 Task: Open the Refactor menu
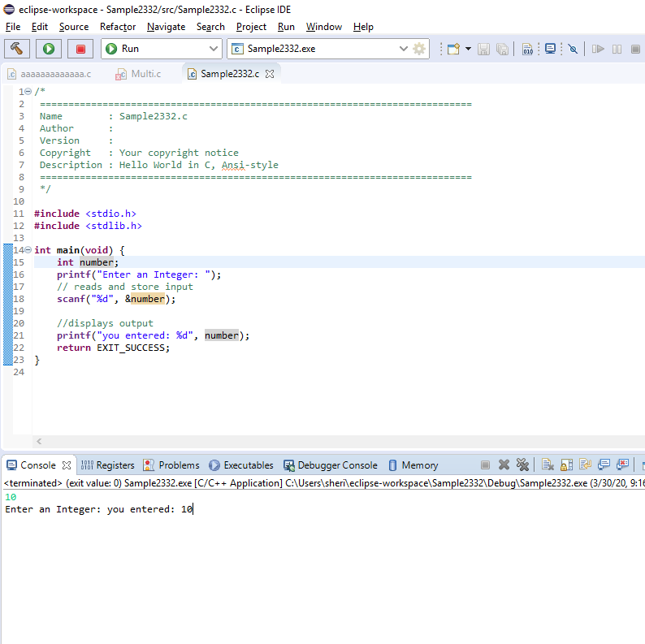[118, 27]
